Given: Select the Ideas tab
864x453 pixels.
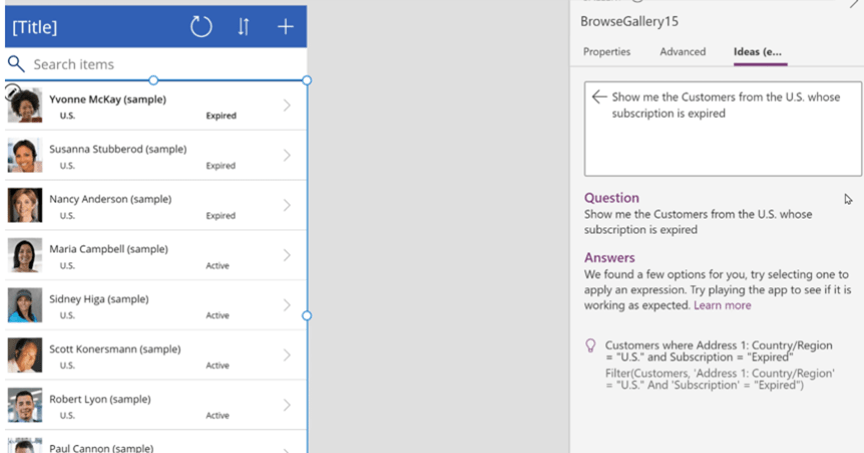Looking at the screenshot, I should [x=757, y=52].
